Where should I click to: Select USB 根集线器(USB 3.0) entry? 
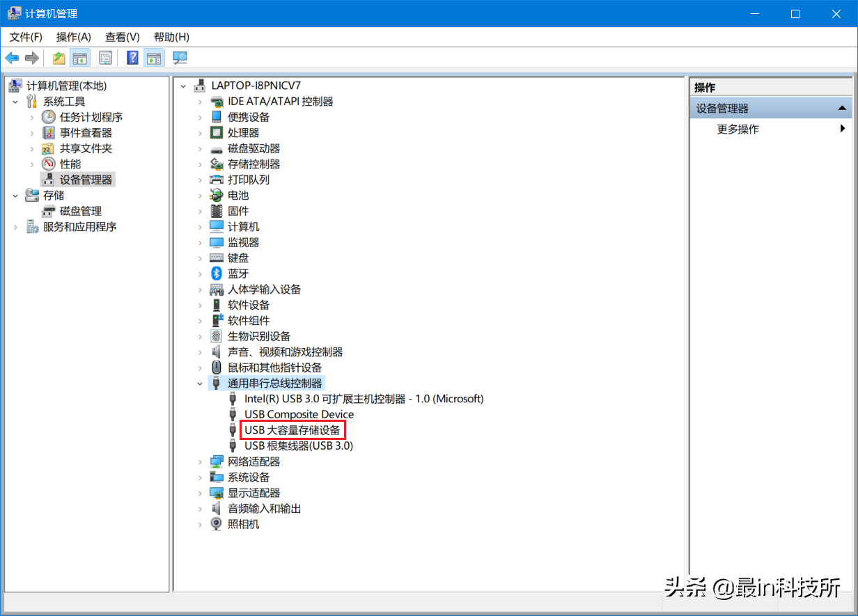coord(299,446)
